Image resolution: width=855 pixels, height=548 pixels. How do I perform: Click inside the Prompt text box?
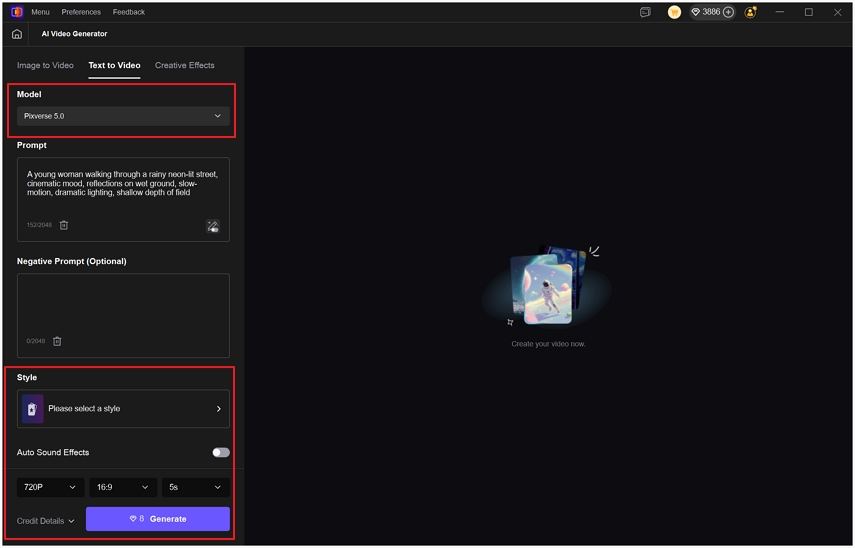click(123, 200)
